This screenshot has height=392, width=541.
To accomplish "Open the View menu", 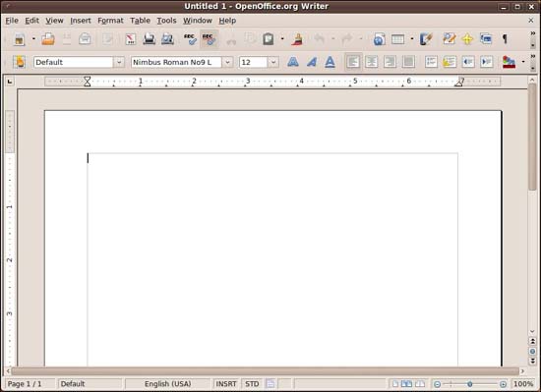I will click(x=54, y=21).
